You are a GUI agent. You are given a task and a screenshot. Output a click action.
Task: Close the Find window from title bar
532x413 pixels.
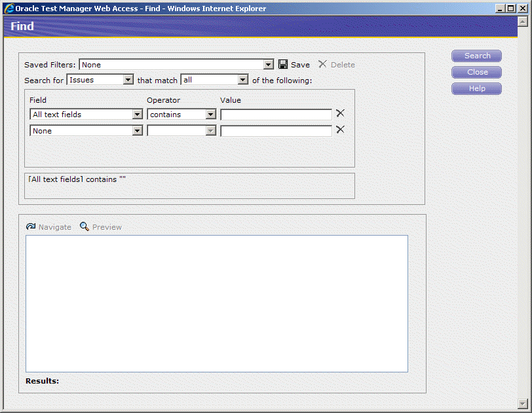click(x=523, y=9)
